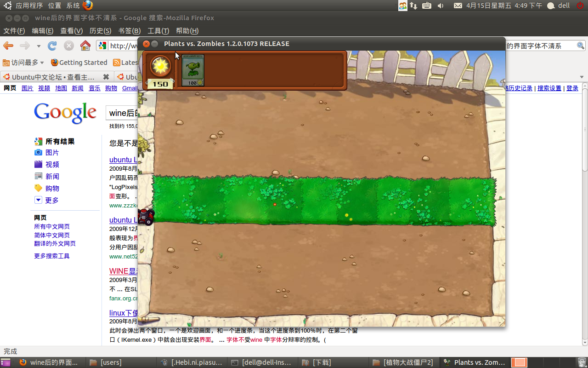Screen dimensions: 588x368
Task: Click the power session icon in panel
Action: 580,6
